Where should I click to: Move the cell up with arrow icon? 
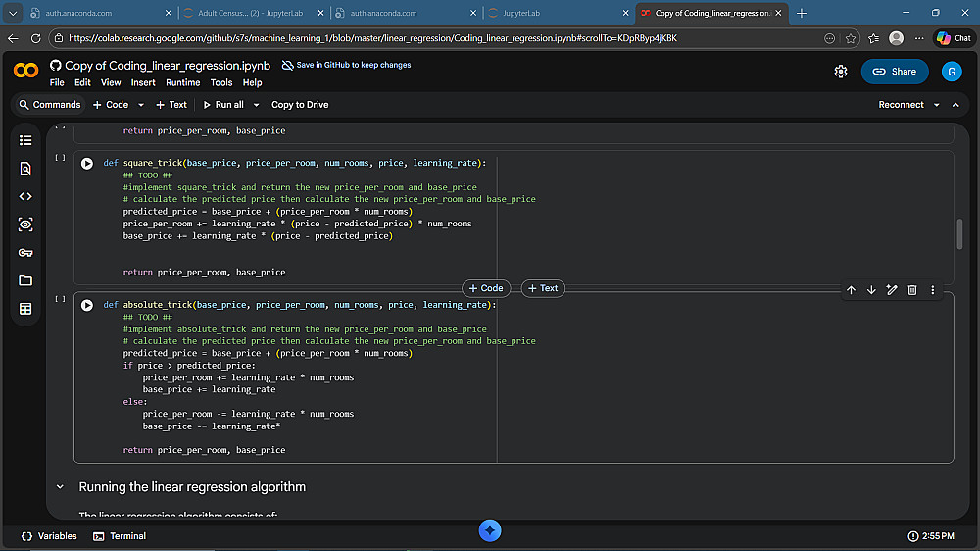pyautogui.click(x=851, y=290)
